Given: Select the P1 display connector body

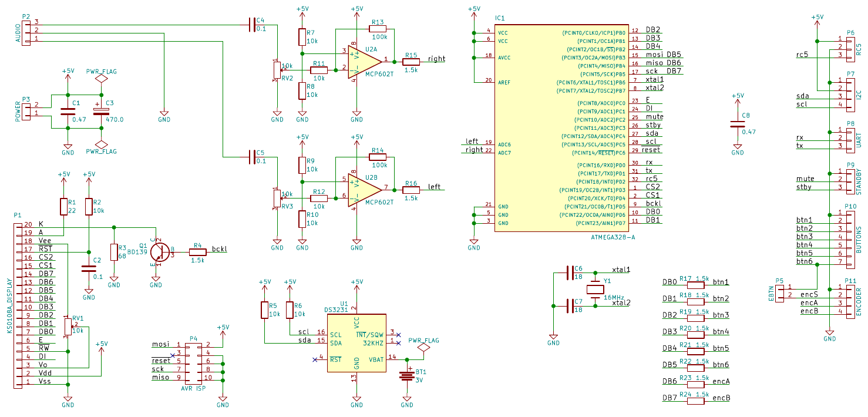Looking at the screenshot, I should 18,305.
